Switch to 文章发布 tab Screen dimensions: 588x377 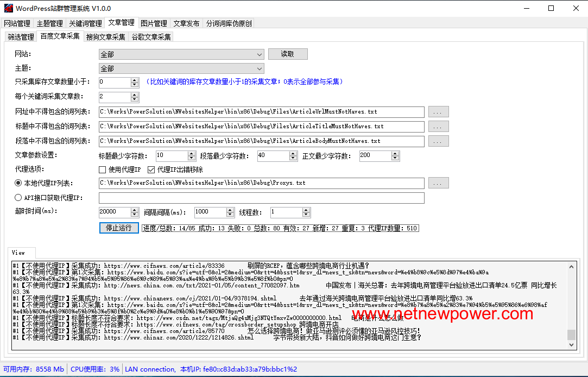186,23
